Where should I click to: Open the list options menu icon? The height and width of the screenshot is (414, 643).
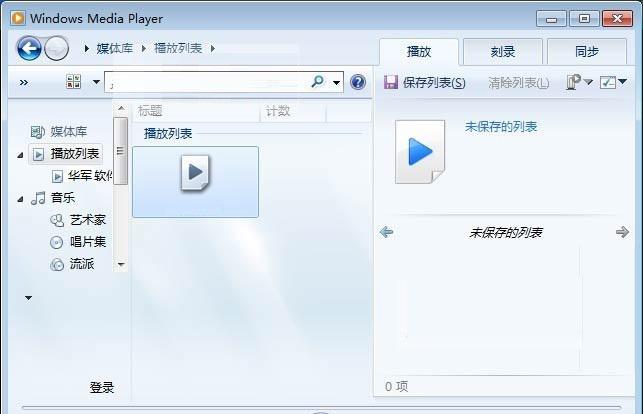point(579,82)
